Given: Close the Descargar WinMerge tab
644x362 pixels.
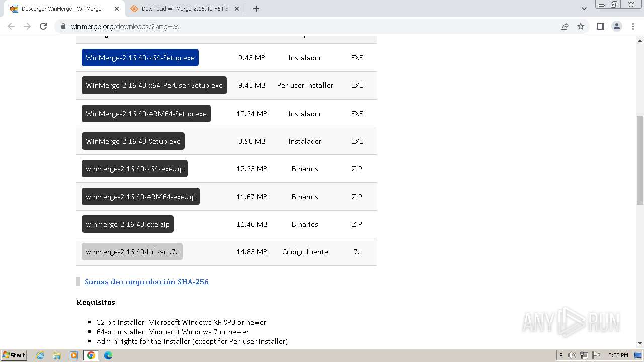Looking at the screenshot, I should (x=116, y=9).
